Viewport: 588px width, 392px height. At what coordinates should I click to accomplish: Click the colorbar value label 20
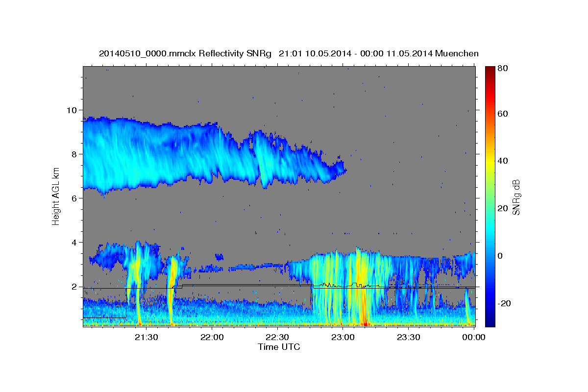click(x=502, y=208)
